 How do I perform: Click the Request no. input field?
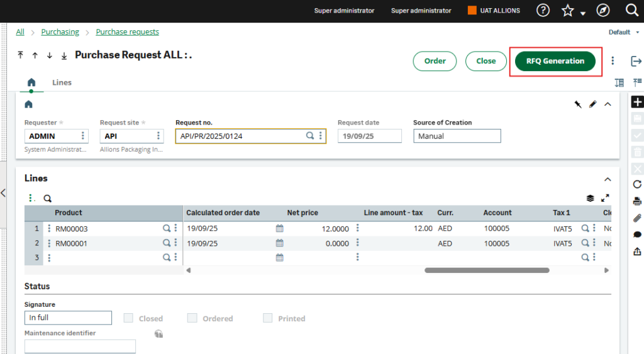point(240,136)
